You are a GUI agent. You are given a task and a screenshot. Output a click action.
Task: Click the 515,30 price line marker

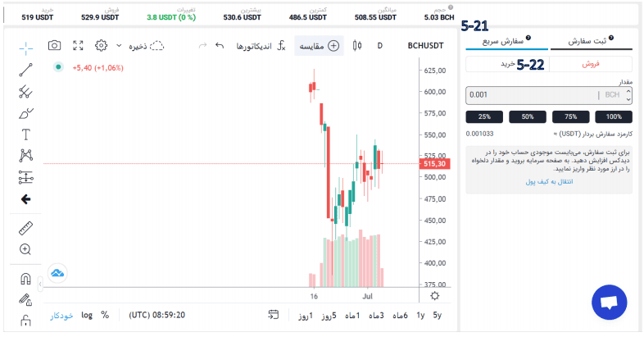[x=434, y=163]
